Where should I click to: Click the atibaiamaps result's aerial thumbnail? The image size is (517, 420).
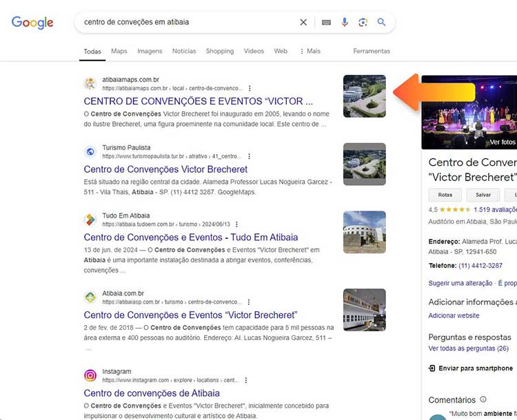click(x=365, y=96)
